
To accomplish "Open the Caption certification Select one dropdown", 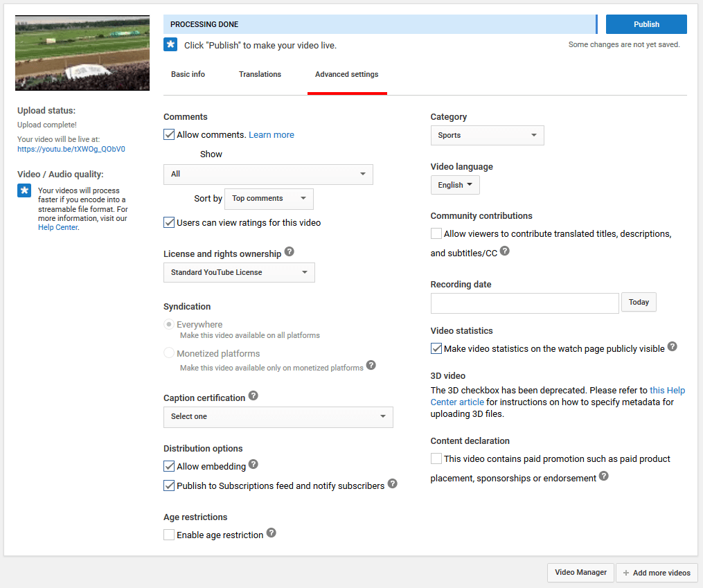I will coord(278,416).
